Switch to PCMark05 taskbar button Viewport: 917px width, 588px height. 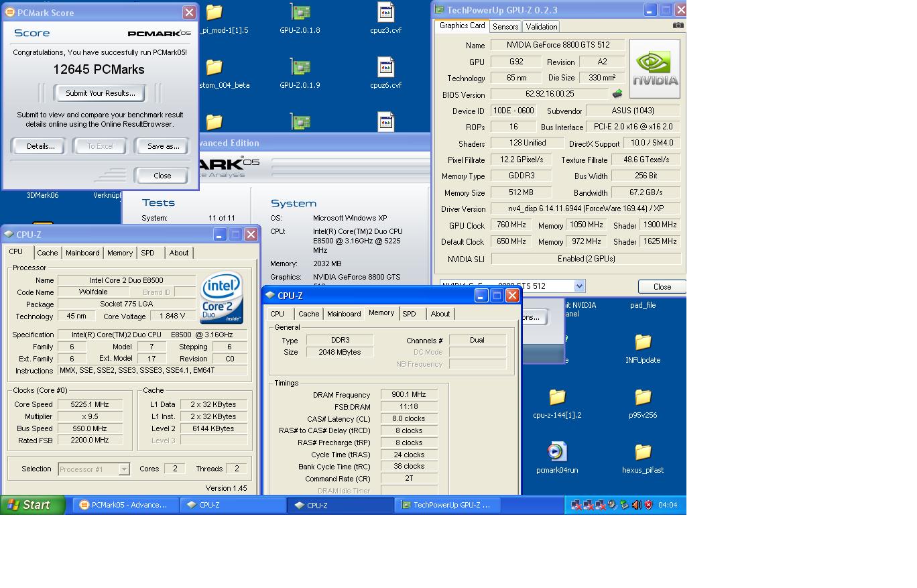[x=125, y=505]
